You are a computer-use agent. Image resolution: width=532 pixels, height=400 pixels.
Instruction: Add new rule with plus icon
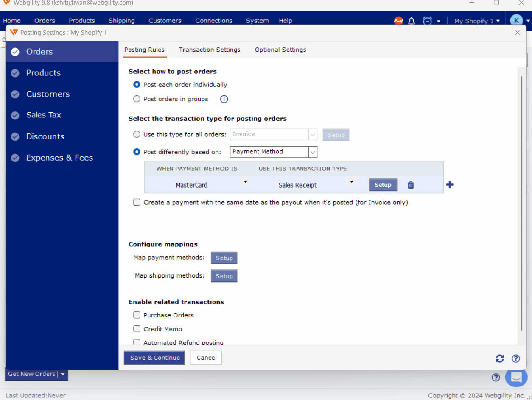tap(450, 185)
